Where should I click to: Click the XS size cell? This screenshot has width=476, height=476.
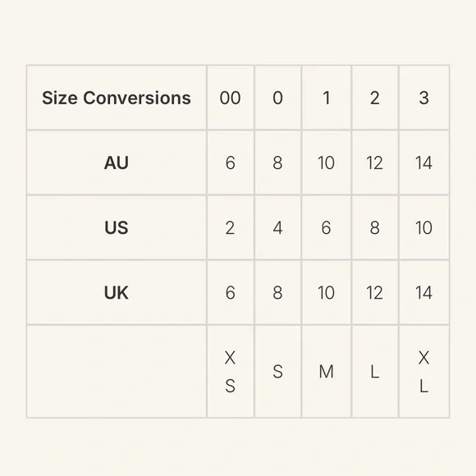coord(231,371)
